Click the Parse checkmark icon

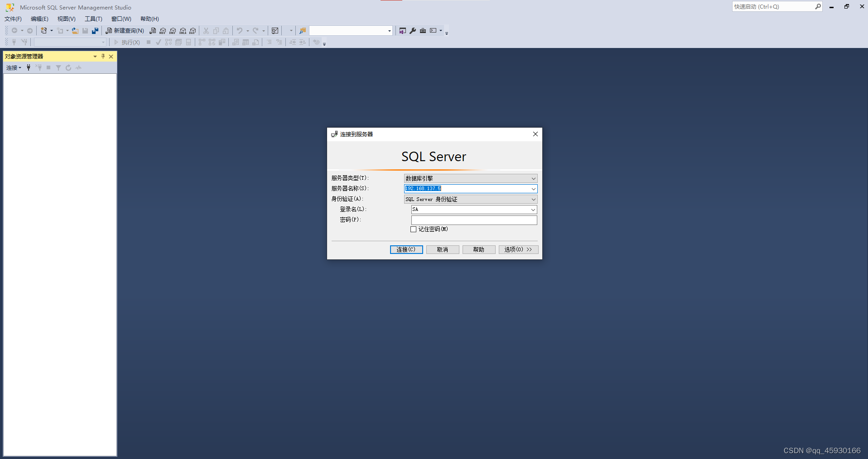click(x=159, y=42)
